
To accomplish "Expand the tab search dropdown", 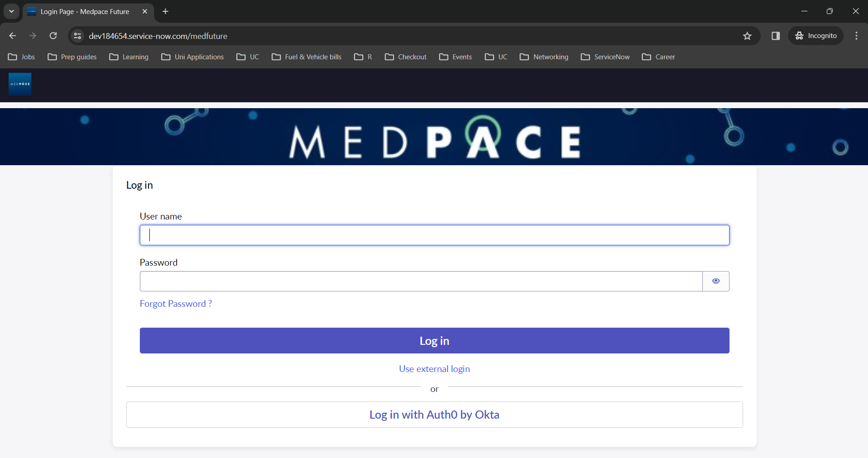I will click(x=11, y=11).
